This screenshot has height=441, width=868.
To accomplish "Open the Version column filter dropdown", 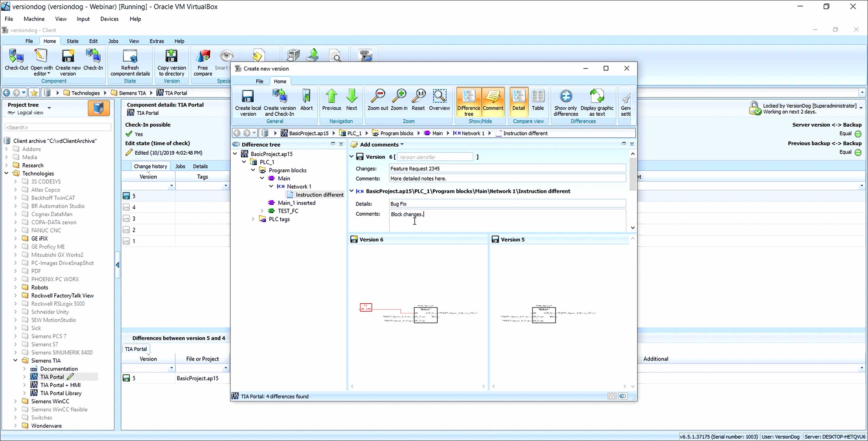I will 172,186.
